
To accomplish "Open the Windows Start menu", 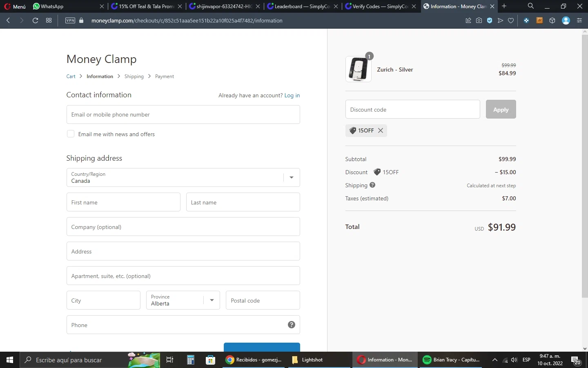I will click(10, 360).
